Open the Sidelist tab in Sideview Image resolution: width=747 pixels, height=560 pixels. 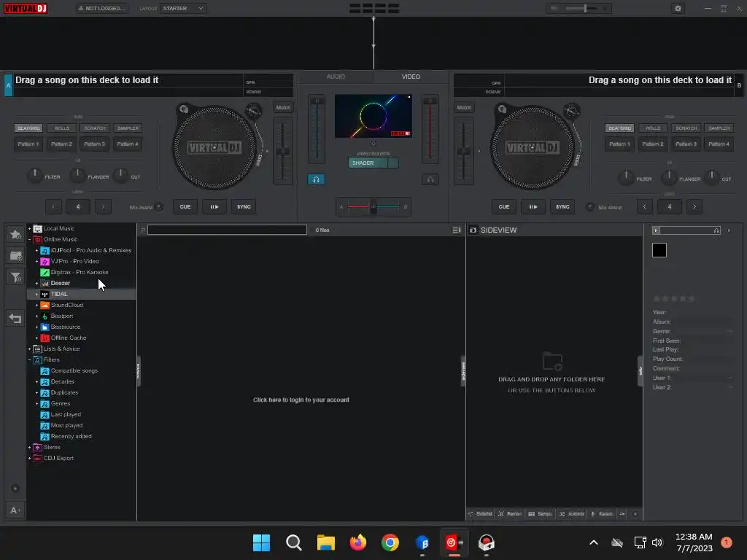click(x=480, y=514)
